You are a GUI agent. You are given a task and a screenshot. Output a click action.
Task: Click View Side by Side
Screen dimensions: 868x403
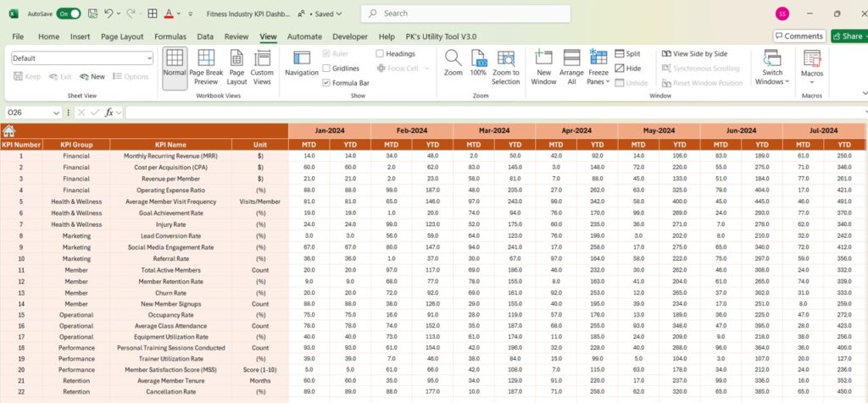(695, 53)
